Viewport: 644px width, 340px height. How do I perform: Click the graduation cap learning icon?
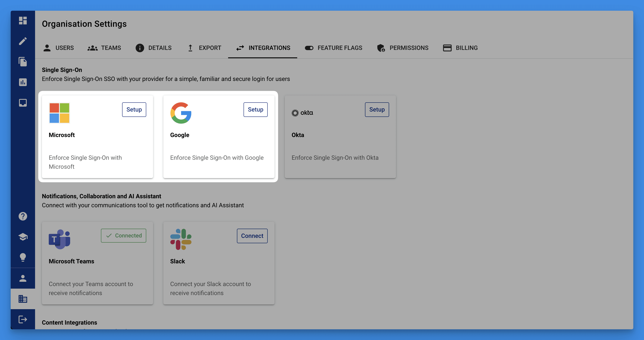[x=23, y=237]
